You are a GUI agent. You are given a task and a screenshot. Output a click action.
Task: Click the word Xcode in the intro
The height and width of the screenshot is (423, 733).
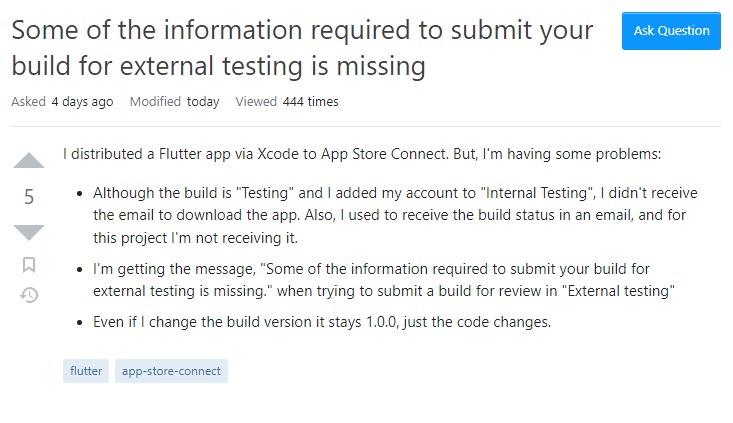283,155
